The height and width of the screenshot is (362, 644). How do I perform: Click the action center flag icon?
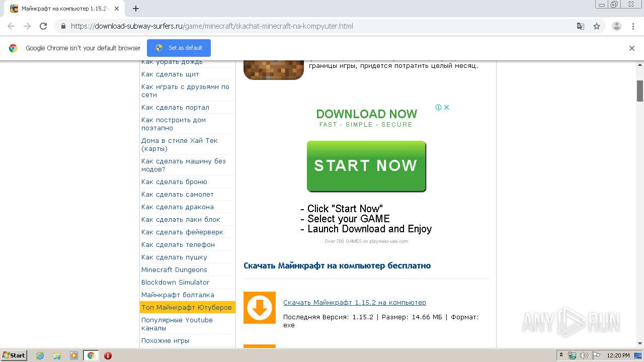coord(595,355)
